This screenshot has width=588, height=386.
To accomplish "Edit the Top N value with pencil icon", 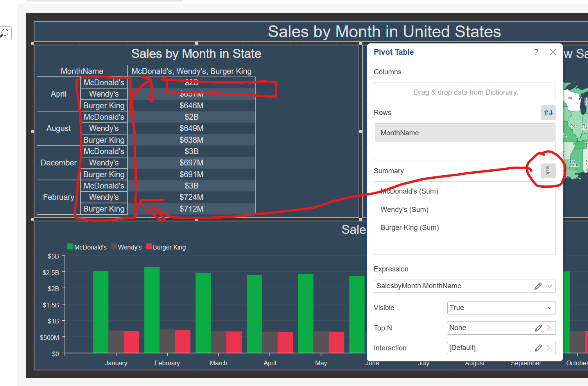I will point(538,328).
